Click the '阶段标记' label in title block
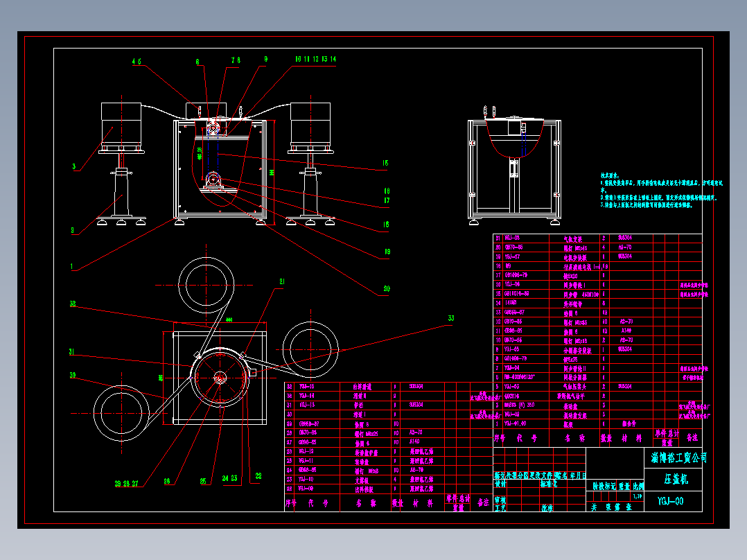The image size is (747, 560). click(x=604, y=486)
